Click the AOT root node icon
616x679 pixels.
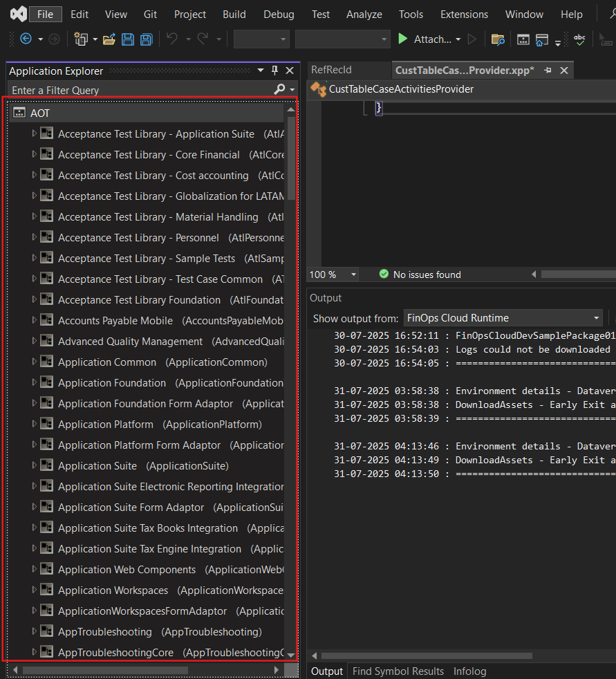point(19,113)
